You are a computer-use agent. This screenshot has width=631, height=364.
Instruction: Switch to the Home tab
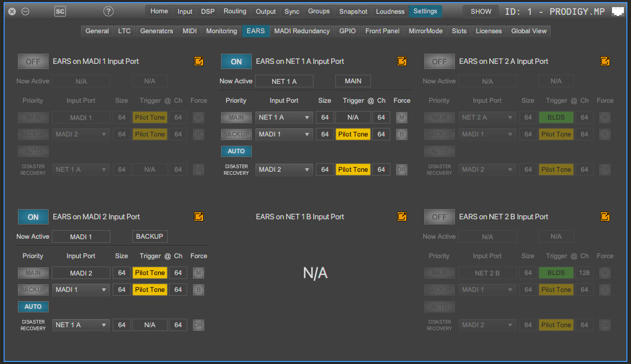[x=159, y=11]
